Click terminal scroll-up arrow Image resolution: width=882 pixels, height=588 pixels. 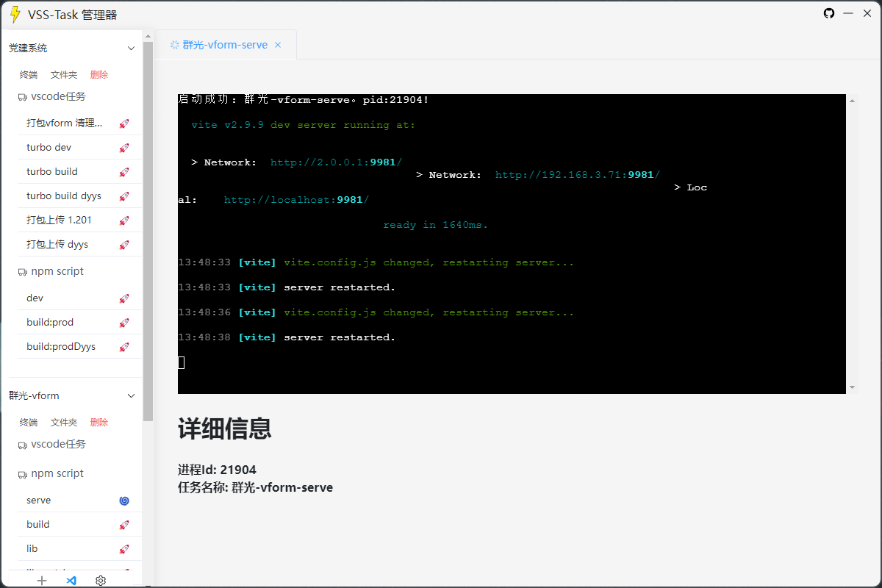click(853, 100)
